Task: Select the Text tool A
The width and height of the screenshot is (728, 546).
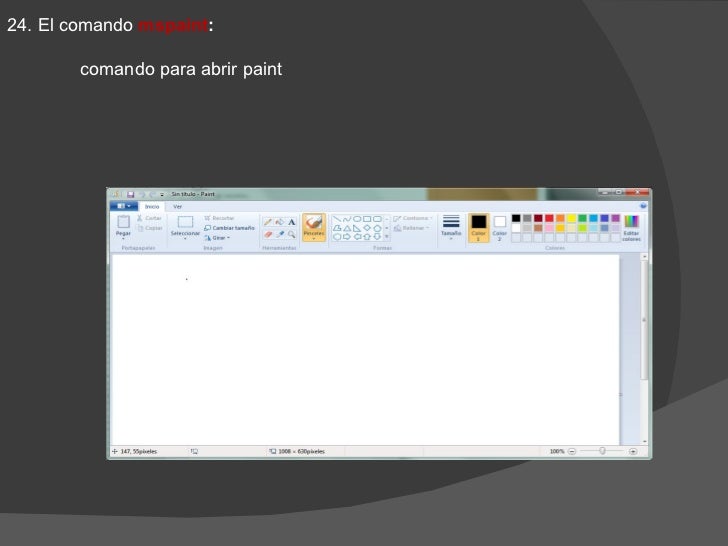Action: pyautogui.click(x=292, y=222)
